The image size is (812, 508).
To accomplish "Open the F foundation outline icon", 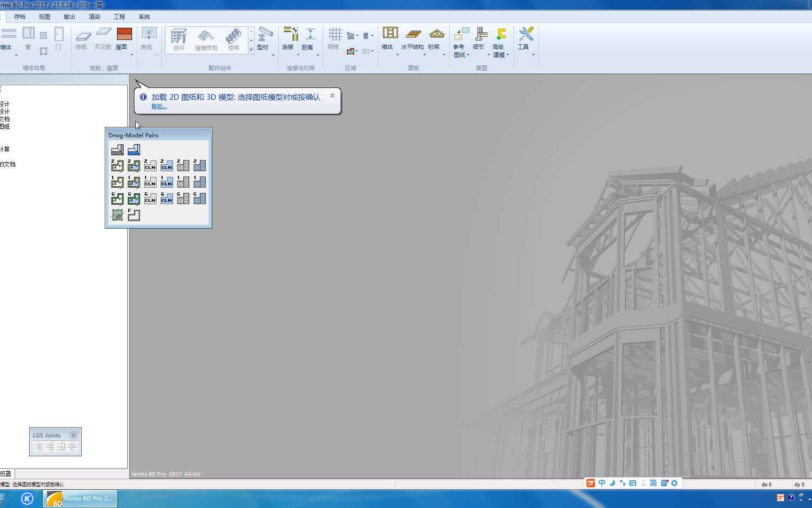I will (134, 215).
